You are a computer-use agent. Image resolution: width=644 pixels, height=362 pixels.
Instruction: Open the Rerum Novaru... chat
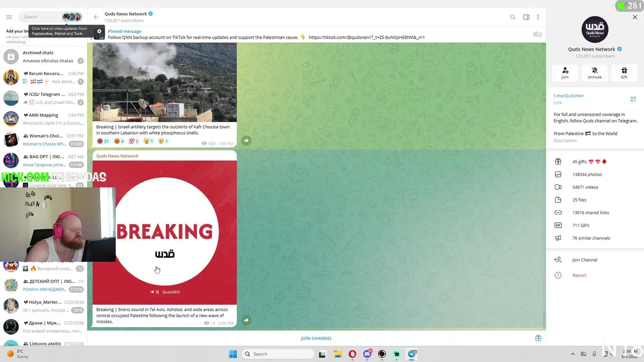(x=43, y=77)
